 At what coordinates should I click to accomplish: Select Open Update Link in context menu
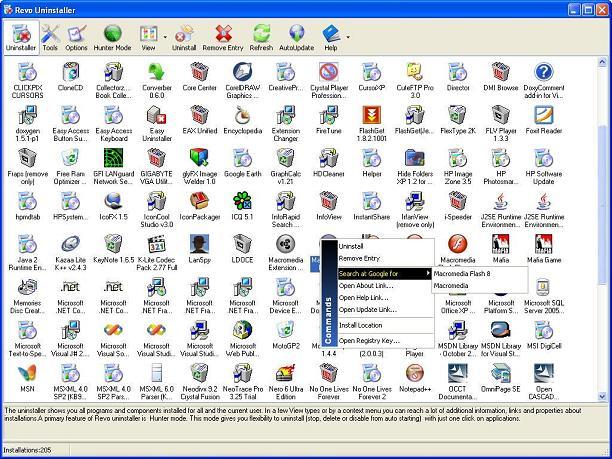385,310
